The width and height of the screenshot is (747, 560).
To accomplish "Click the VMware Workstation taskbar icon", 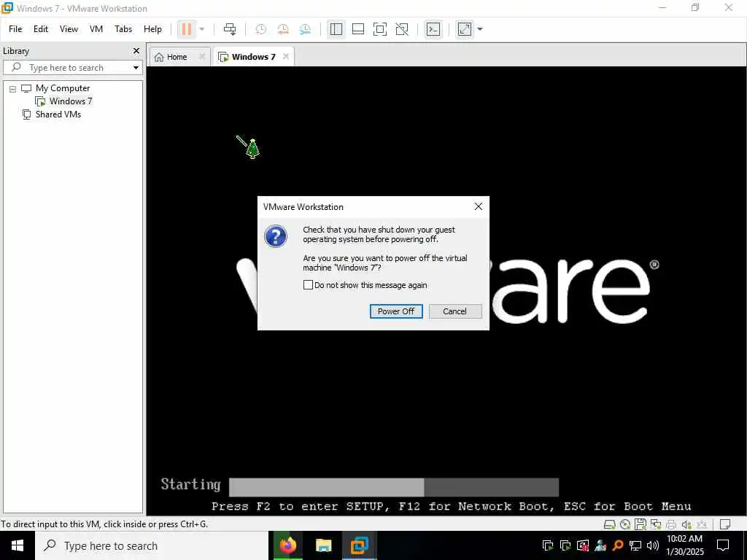I will coord(359,545).
